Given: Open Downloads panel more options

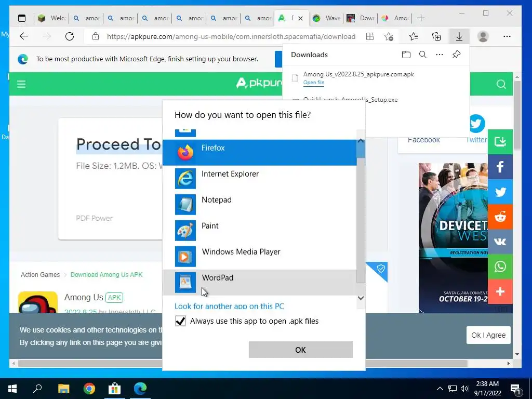Looking at the screenshot, I should coord(440,55).
